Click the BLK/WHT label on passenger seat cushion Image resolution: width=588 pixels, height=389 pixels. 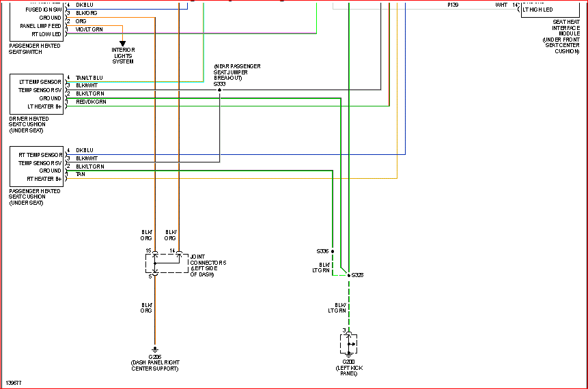87,158
